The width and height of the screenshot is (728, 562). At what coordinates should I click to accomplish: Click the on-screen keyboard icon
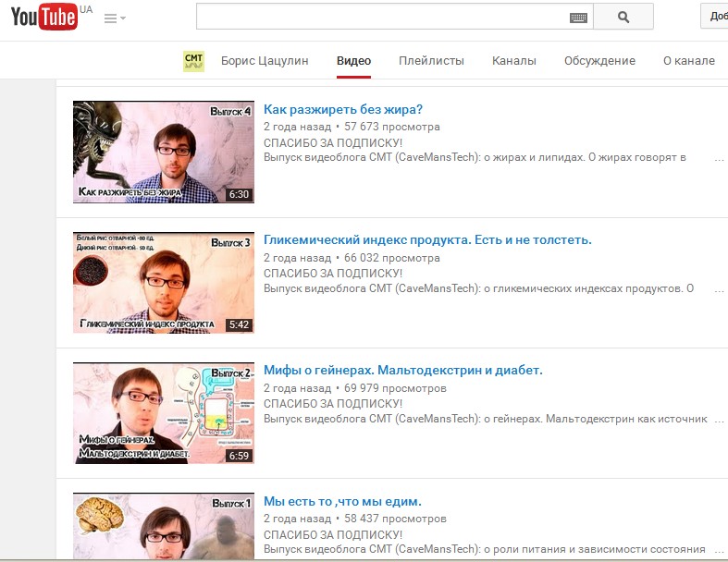click(578, 17)
